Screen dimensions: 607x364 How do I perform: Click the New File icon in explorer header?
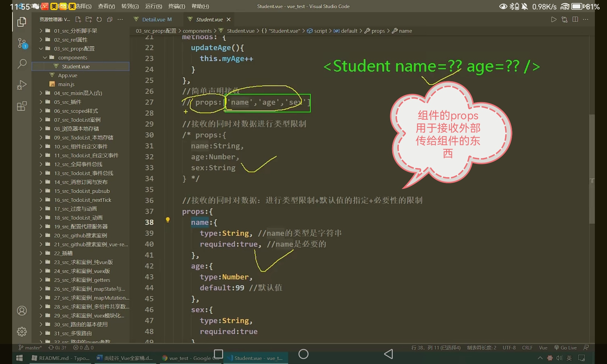(x=78, y=19)
